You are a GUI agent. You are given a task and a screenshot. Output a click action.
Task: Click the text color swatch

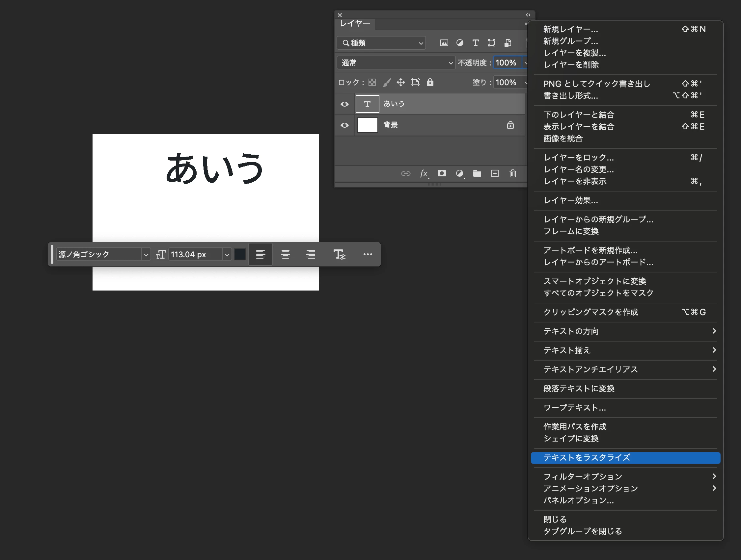click(240, 254)
